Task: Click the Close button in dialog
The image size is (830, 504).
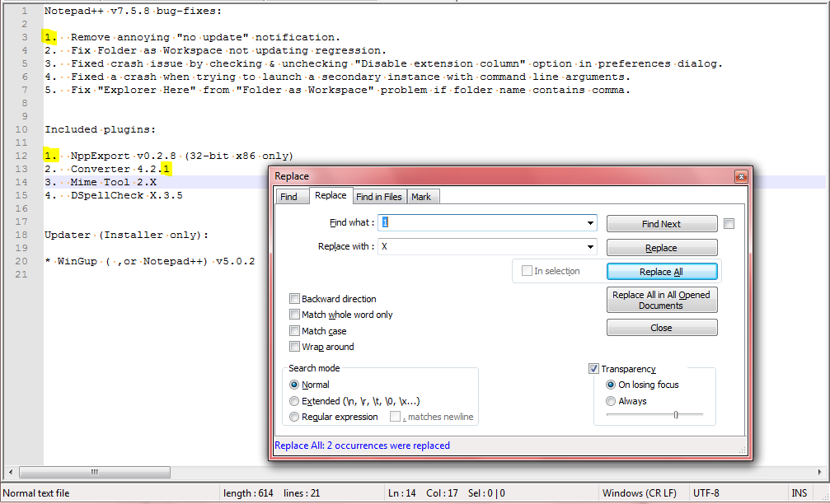Action: [x=662, y=328]
